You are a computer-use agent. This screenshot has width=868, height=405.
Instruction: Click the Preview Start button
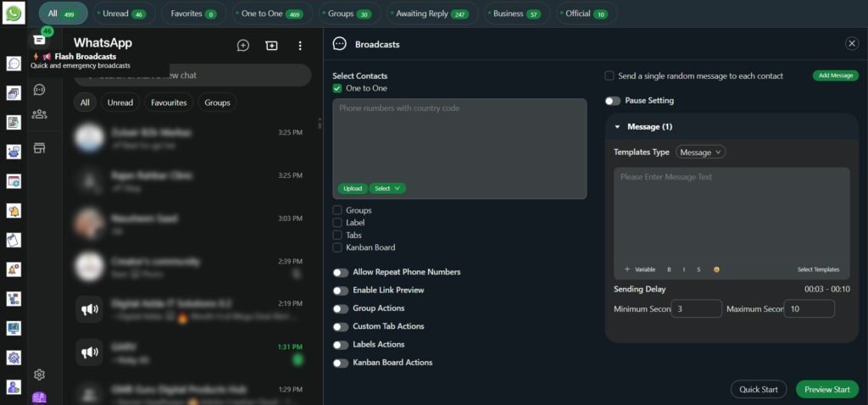827,389
